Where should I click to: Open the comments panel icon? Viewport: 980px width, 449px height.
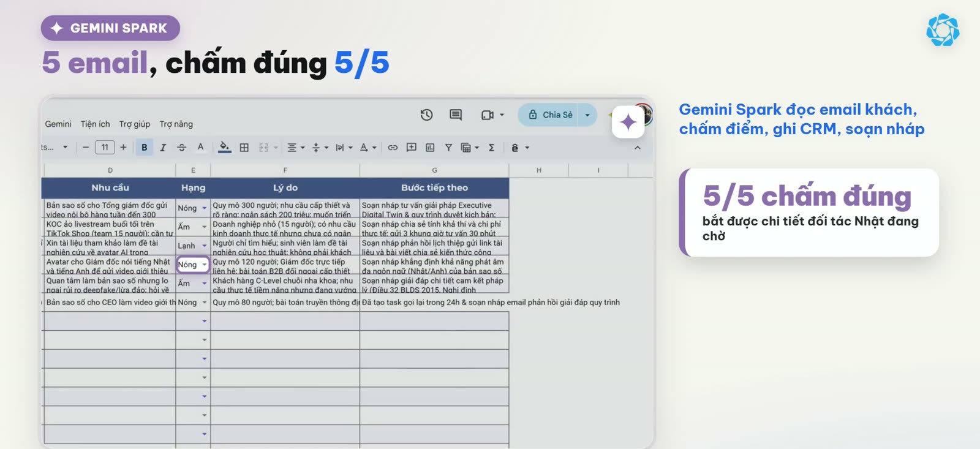[x=456, y=115]
